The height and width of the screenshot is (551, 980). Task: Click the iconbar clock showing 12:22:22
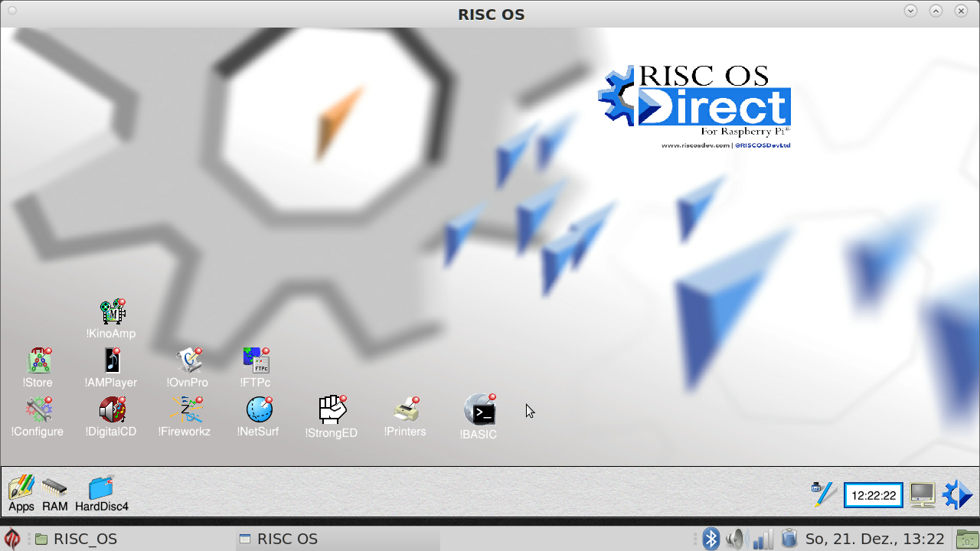tap(873, 495)
